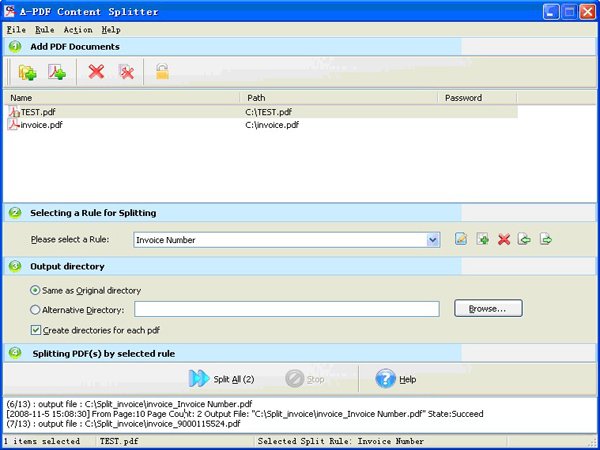
Task: Click the blue question mark Help icon
Action: pyautogui.click(x=385, y=378)
